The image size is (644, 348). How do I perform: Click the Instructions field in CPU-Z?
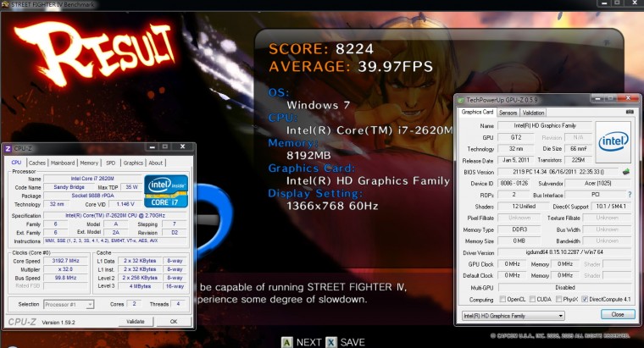tap(115, 241)
